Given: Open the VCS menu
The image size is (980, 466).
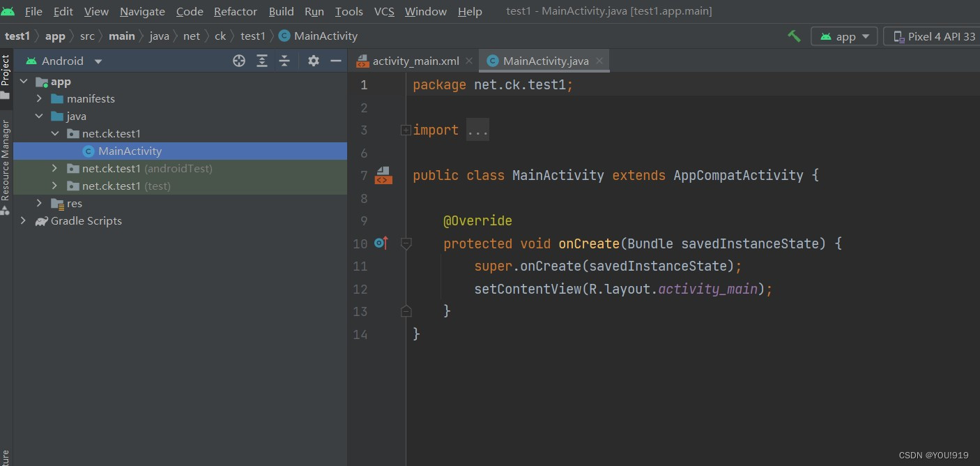Looking at the screenshot, I should [384, 12].
